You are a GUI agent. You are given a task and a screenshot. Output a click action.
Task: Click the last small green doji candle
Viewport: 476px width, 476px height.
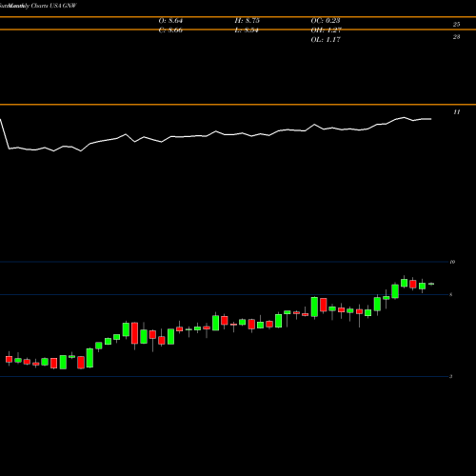(x=431, y=284)
